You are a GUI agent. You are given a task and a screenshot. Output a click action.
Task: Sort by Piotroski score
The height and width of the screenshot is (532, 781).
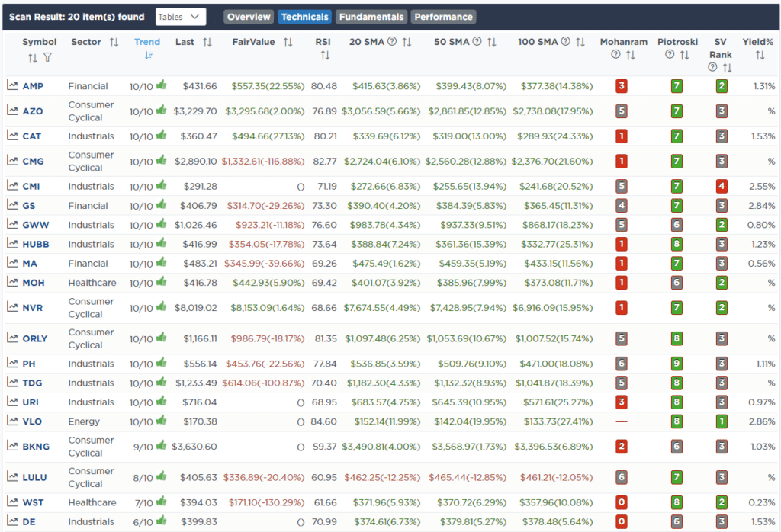coord(684,55)
